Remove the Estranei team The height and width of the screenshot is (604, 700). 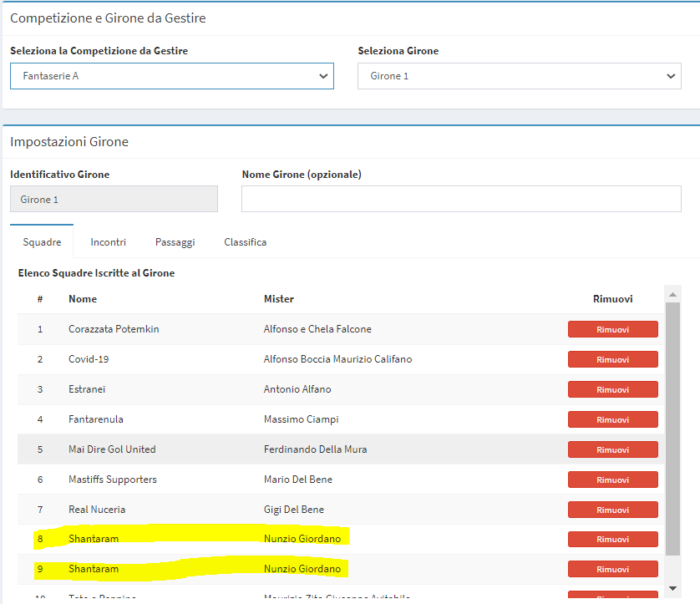pos(612,389)
